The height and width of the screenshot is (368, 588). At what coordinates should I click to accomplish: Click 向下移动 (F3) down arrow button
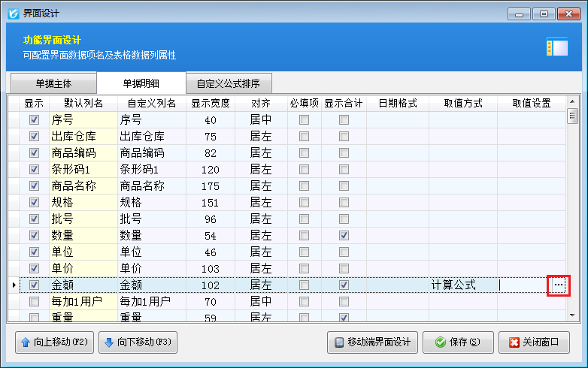137,342
